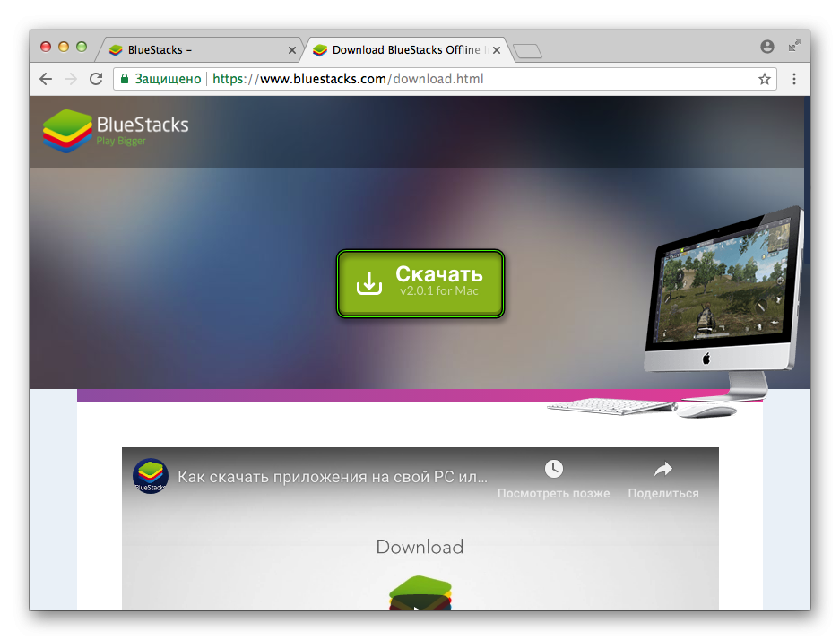Click the green Скачать download button
Image resolution: width=840 pixels, height=640 pixels.
420,283
